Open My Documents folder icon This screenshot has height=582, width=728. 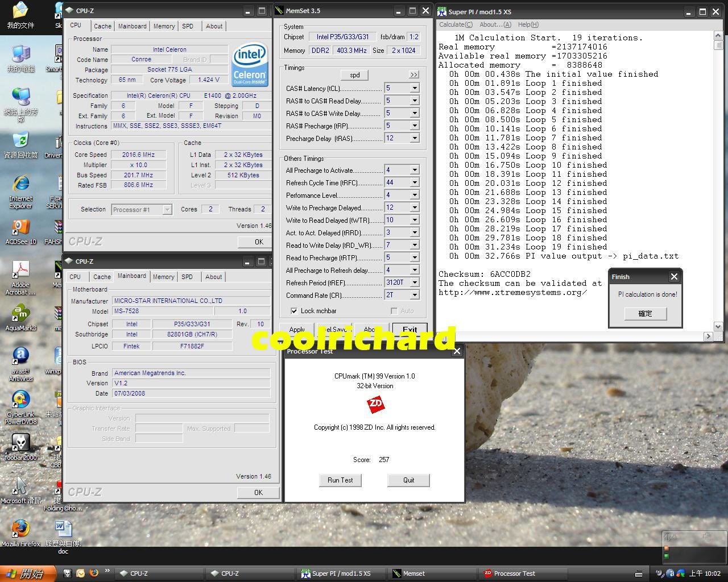(20, 15)
